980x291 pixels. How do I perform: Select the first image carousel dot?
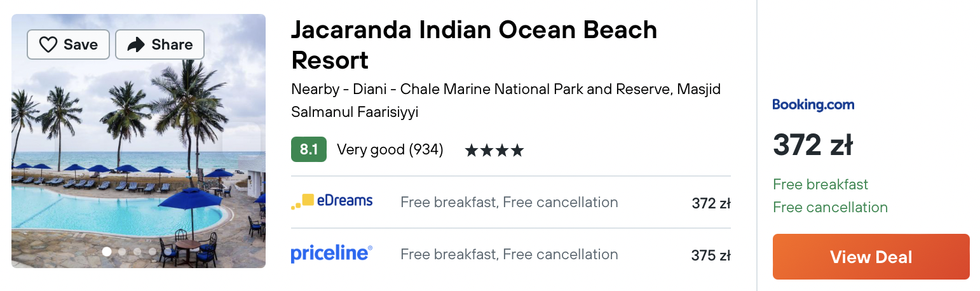[107, 252]
